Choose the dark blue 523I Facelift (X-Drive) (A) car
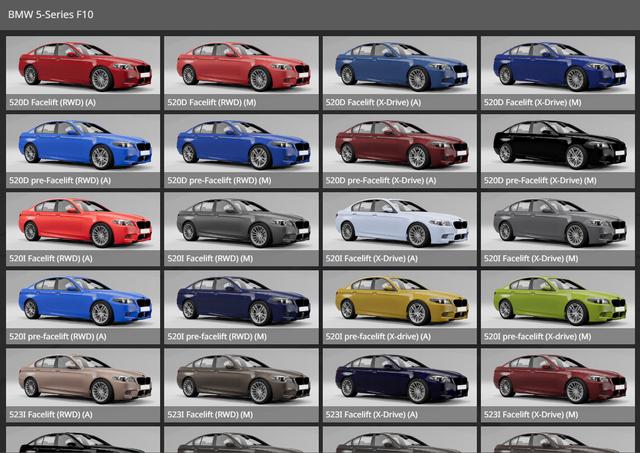This screenshot has height=453, width=640. (400, 377)
